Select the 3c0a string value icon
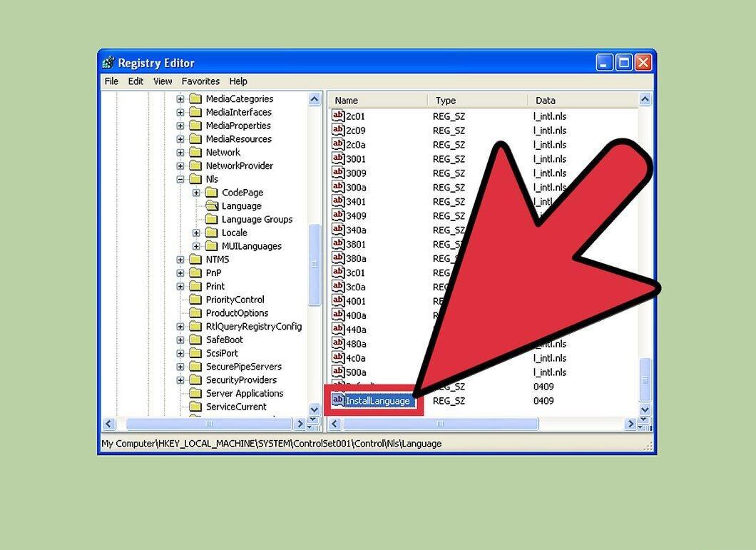756x550 pixels. coord(338,287)
